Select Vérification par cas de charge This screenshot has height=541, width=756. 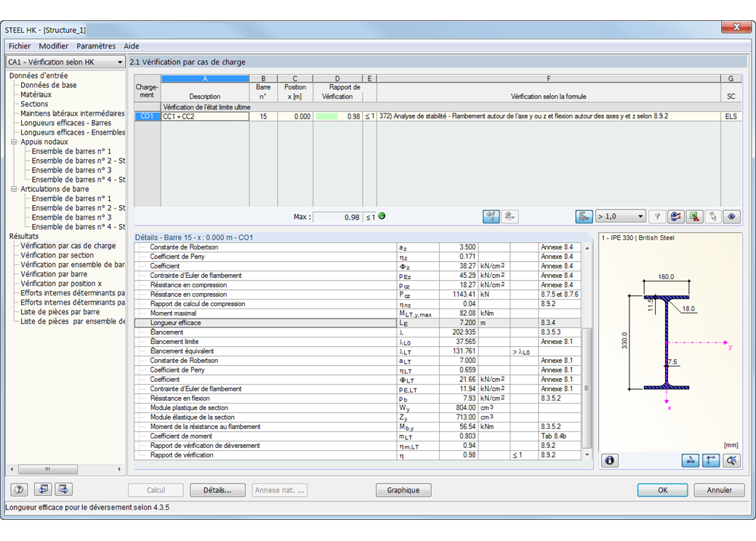tap(68, 246)
